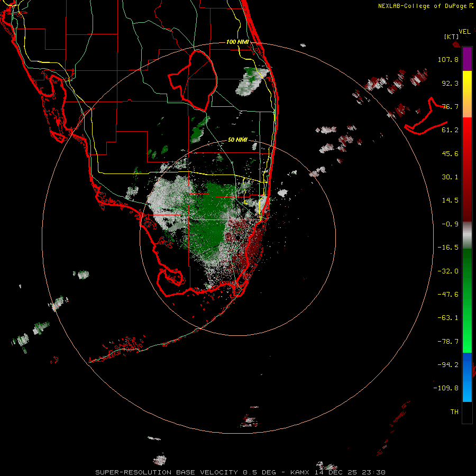476x476 pixels.
Task: Select the -32.0 legend value
Action: click(x=448, y=271)
